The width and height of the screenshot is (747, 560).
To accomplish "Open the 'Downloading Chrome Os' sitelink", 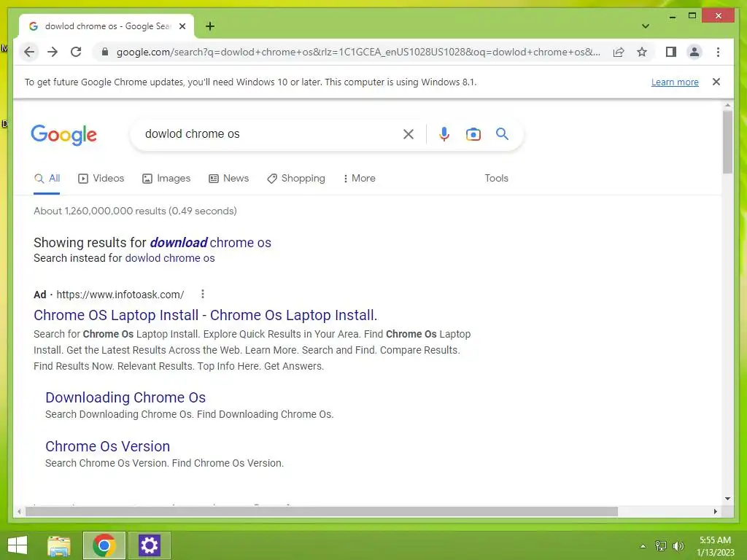I will pyautogui.click(x=125, y=397).
